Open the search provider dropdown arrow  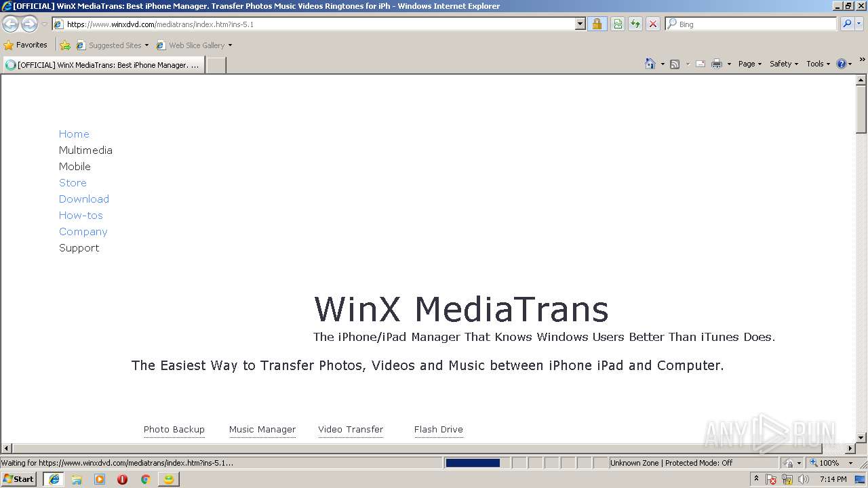point(859,24)
